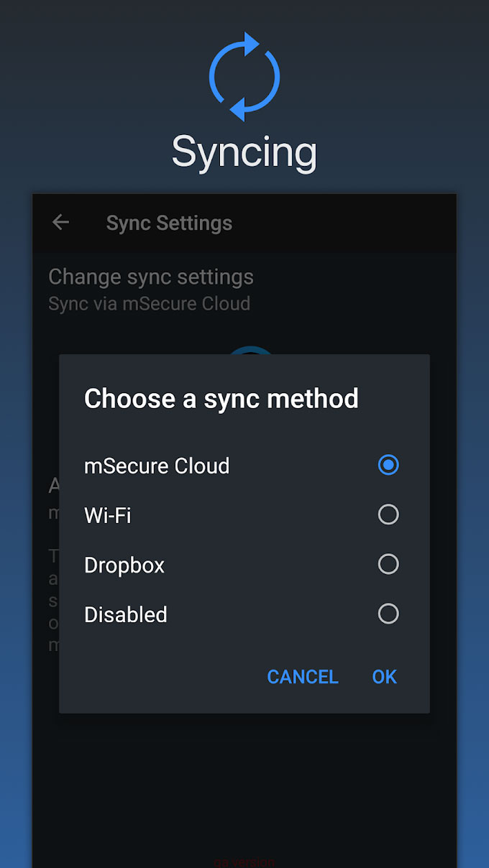Screen dimensions: 489x868
Task: Choose the Dropbox radio button
Action: pyautogui.click(x=388, y=564)
